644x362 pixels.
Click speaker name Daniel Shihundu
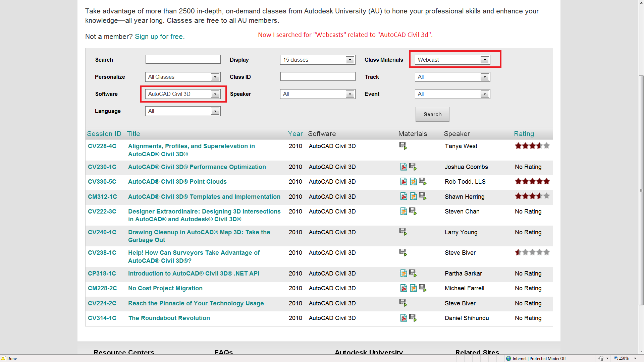(467, 318)
